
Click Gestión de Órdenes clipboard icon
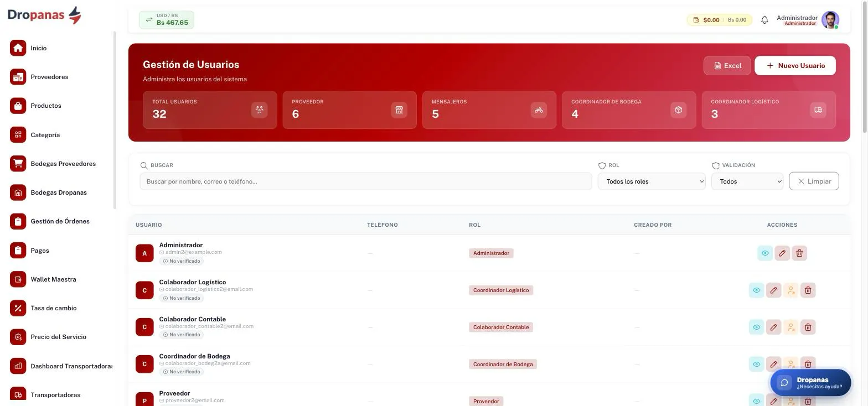(x=18, y=221)
